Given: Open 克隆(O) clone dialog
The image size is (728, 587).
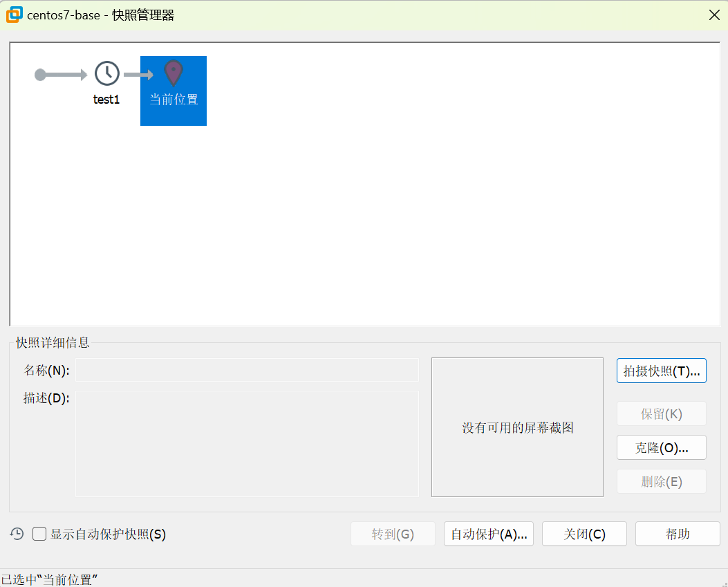Looking at the screenshot, I should pyautogui.click(x=661, y=447).
